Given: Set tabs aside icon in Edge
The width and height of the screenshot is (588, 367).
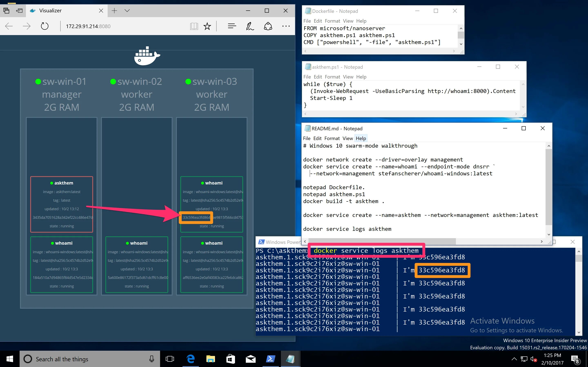Looking at the screenshot, I should 19,11.
